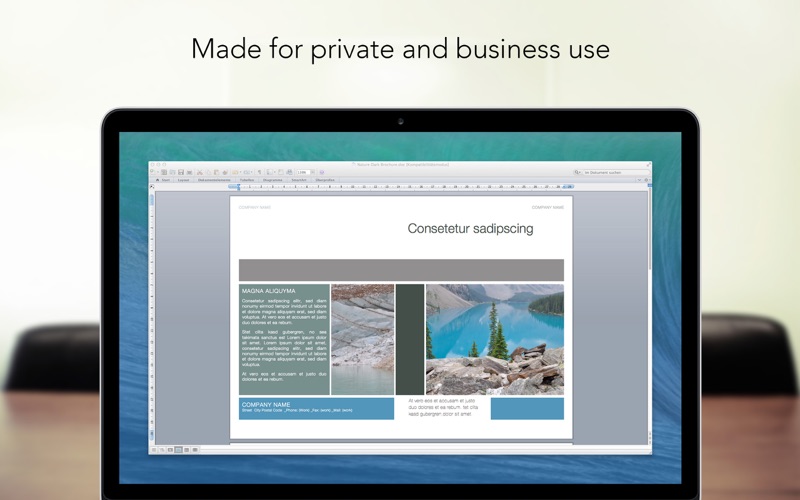Switch to Outline view icon
The width and height of the screenshot is (800, 500).
pyautogui.click(x=162, y=449)
